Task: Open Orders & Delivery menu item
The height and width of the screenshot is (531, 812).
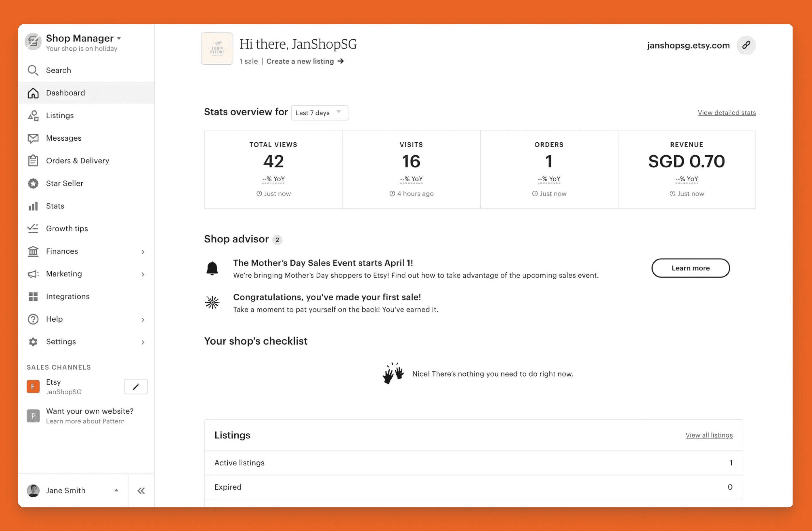Action: tap(77, 161)
